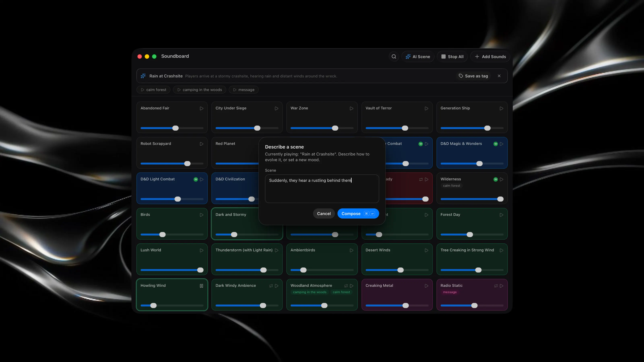Screen dimensions: 644x362
Task: Play Birds sound
Action: point(201,215)
